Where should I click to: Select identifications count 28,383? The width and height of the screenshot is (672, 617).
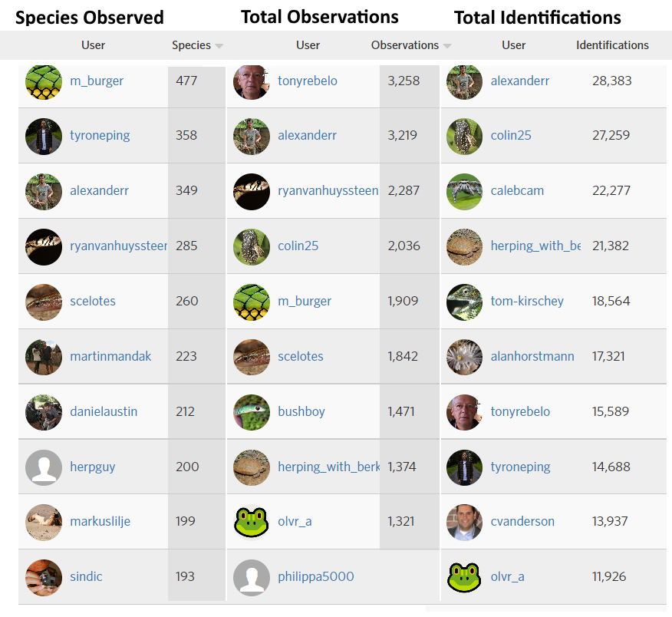tap(612, 81)
